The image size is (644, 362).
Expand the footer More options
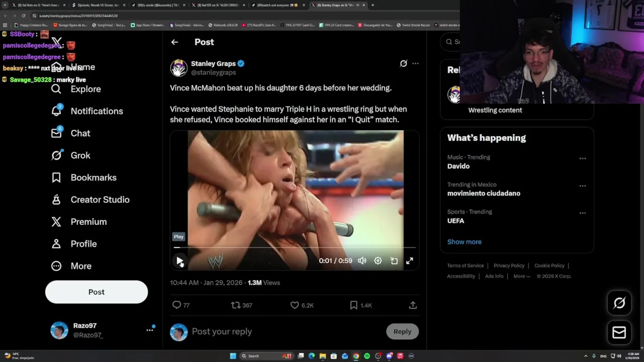(522, 276)
